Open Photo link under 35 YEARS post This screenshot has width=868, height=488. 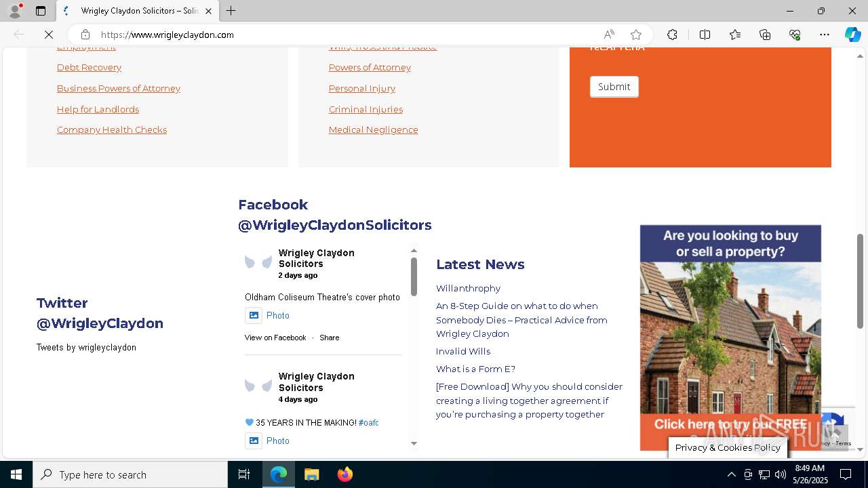[277, 441]
